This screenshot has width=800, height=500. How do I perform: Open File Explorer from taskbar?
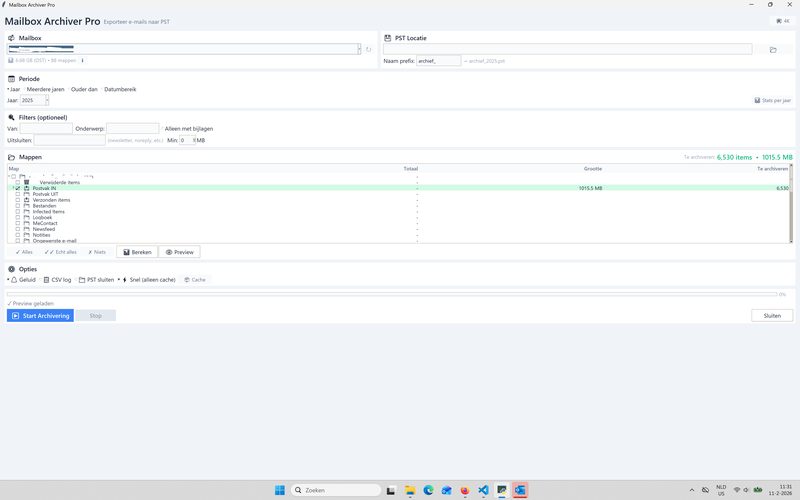[x=410, y=490]
